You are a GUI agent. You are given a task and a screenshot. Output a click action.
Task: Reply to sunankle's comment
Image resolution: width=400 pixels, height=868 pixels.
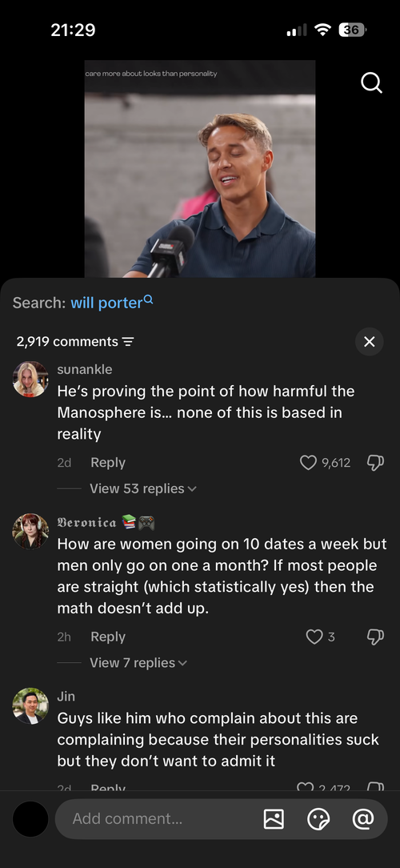tap(108, 463)
